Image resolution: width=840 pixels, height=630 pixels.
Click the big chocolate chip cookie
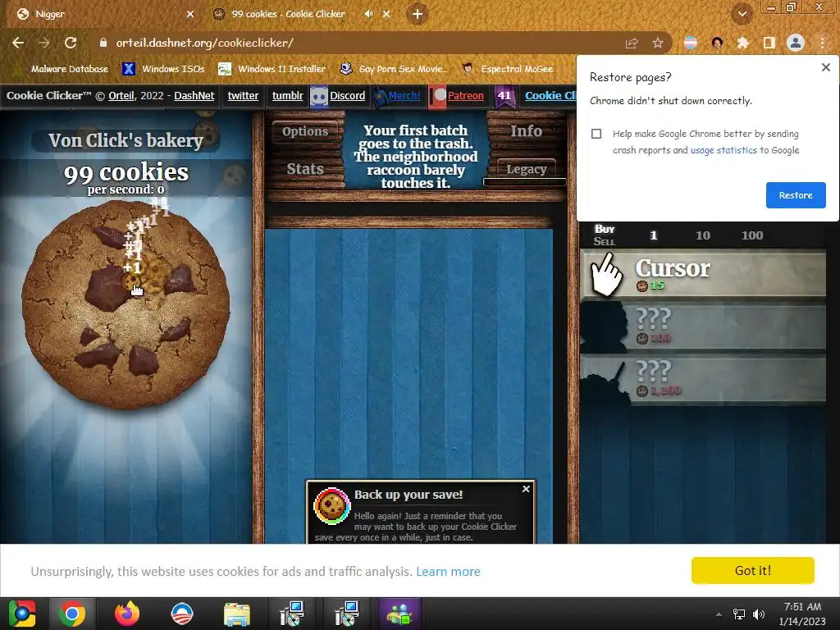coord(126,304)
